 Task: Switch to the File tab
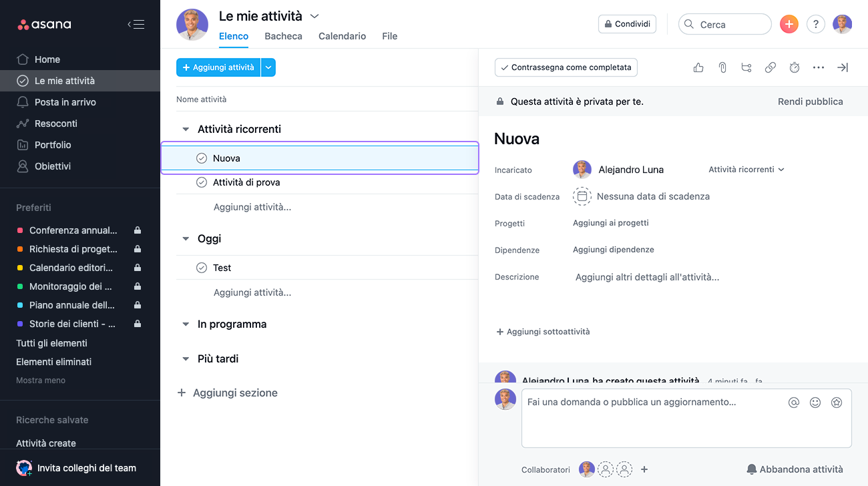[x=390, y=36]
